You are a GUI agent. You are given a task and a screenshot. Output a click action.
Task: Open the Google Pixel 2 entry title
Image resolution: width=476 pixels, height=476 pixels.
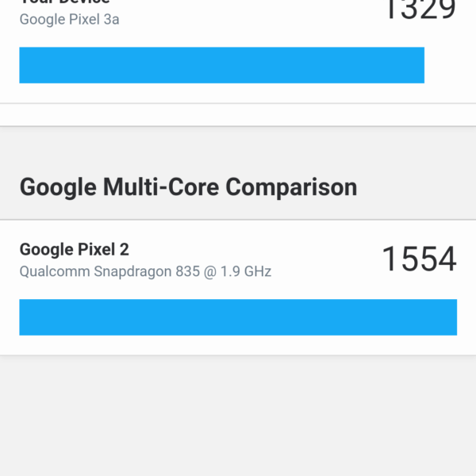74,250
